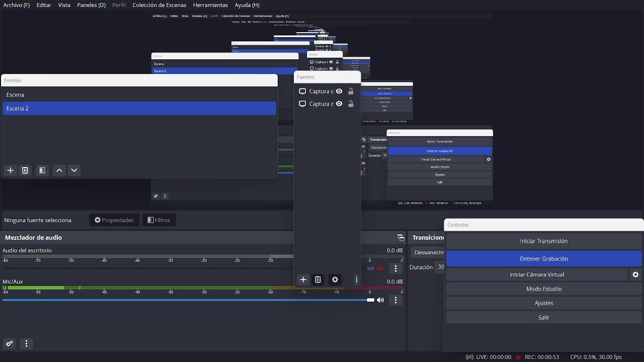Click the Duración value field in Transiciones
The width and height of the screenshot is (644, 362).
[441, 267]
